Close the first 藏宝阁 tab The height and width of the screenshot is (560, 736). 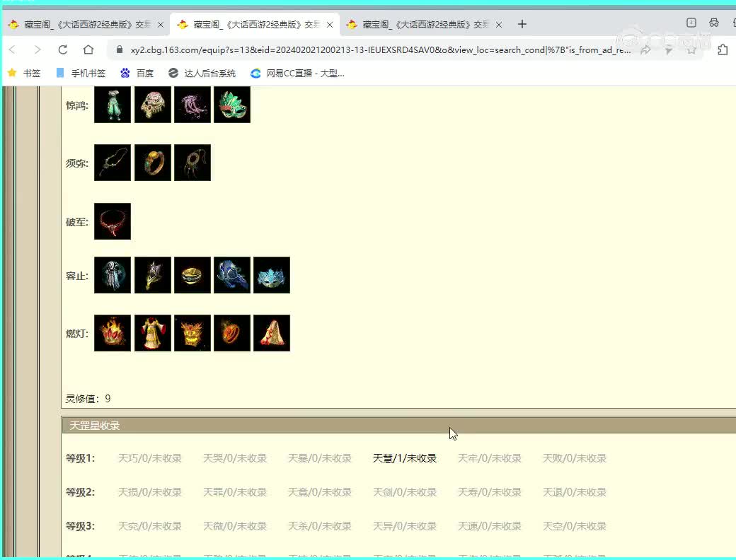(x=161, y=24)
